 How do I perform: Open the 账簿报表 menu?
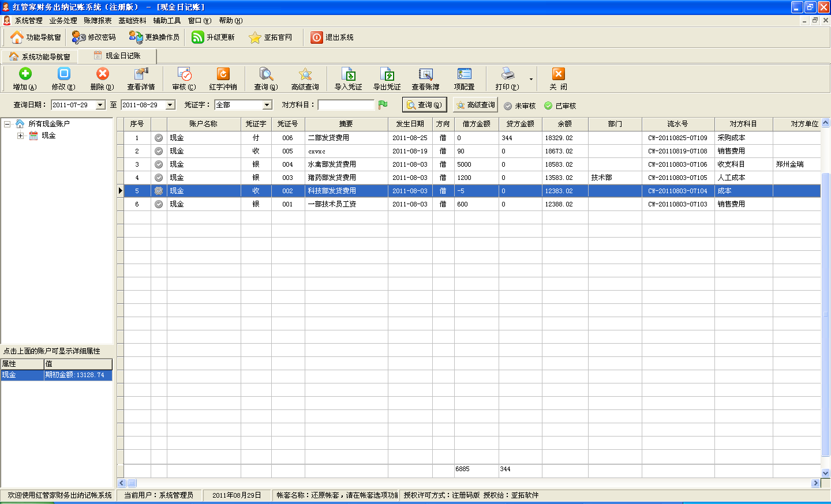tap(98, 21)
